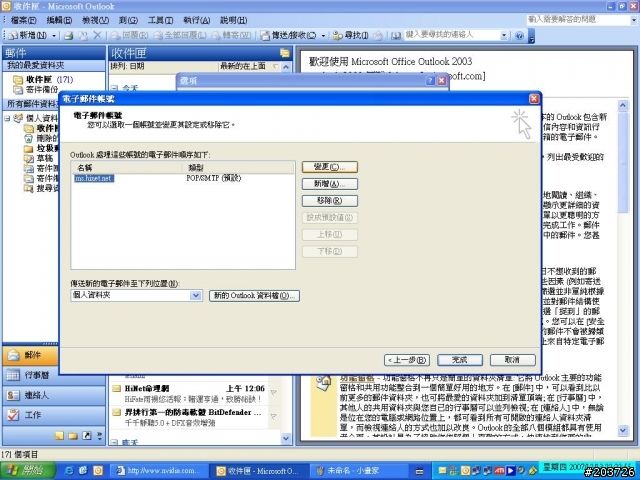640x480 pixels.
Task: Collapse the 今天 group in the message list
Action: click(x=115, y=88)
